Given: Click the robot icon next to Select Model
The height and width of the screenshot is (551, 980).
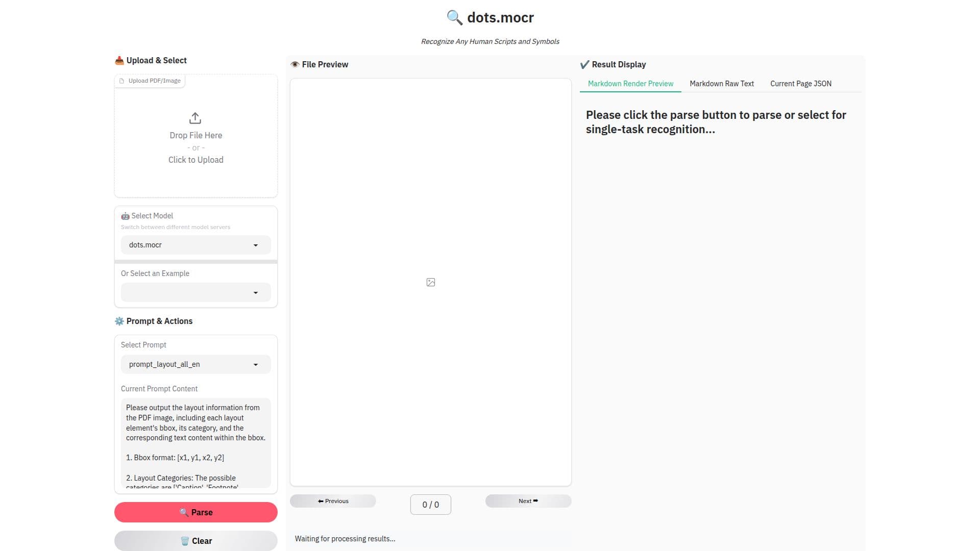Looking at the screenshot, I should pyautogui.click(x=125, y=216).
